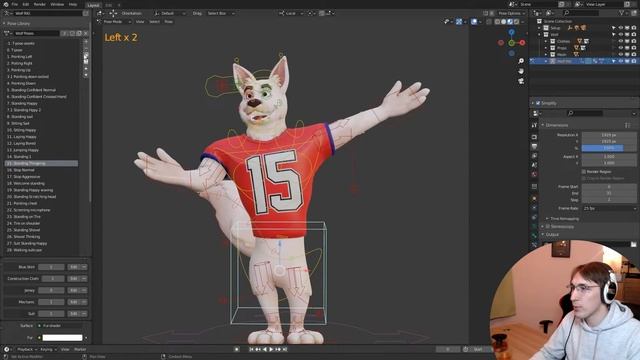640x360 pixels.
Task: Click the zoom viewport magnifier gizmo
Action: pos(521,61)
